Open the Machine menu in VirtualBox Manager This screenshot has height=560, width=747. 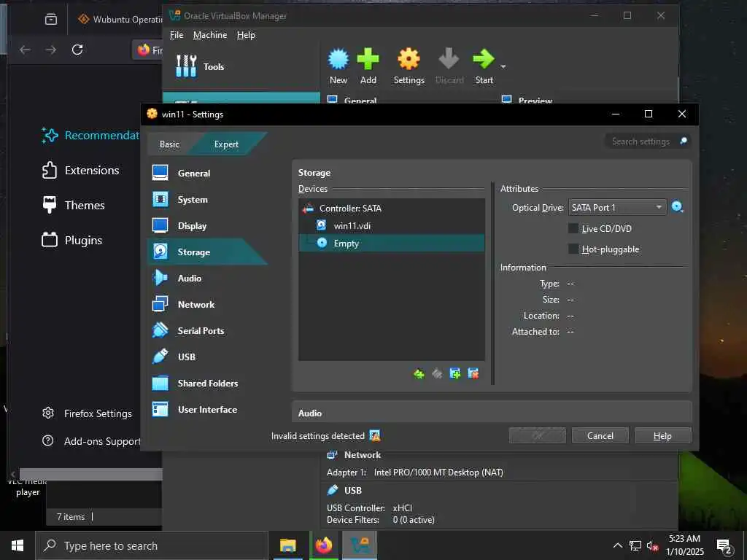[210, 35]
